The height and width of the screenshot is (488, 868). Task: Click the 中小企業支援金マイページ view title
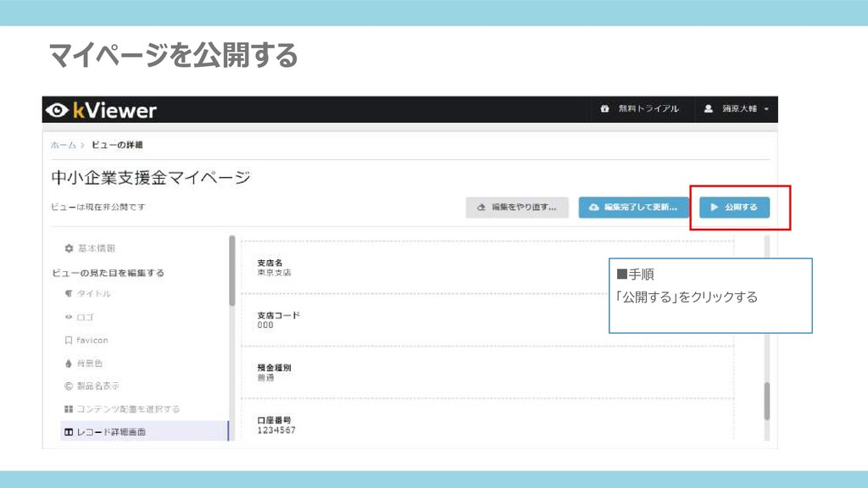pos(151,178)
